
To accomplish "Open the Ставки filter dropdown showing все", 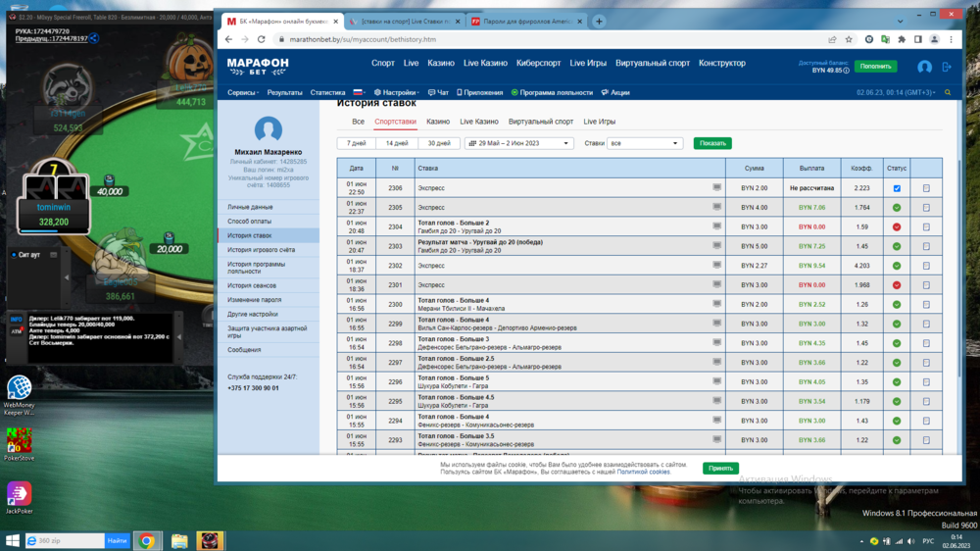I will click(644, 143).
